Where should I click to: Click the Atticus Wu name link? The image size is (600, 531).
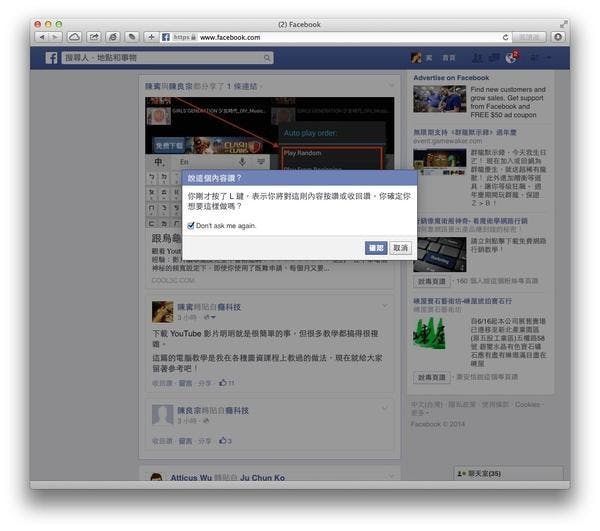click(191, 477)
